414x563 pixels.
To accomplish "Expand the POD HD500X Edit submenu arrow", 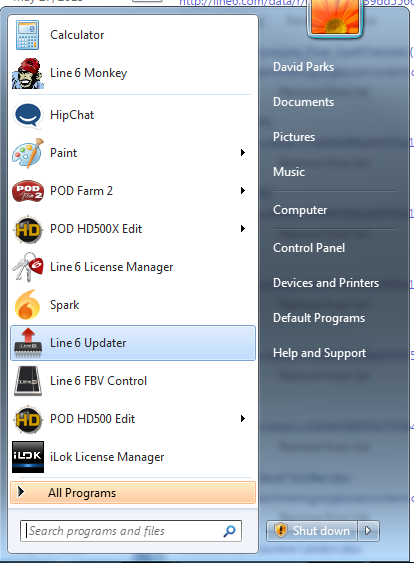I will (x=243, y=229).
